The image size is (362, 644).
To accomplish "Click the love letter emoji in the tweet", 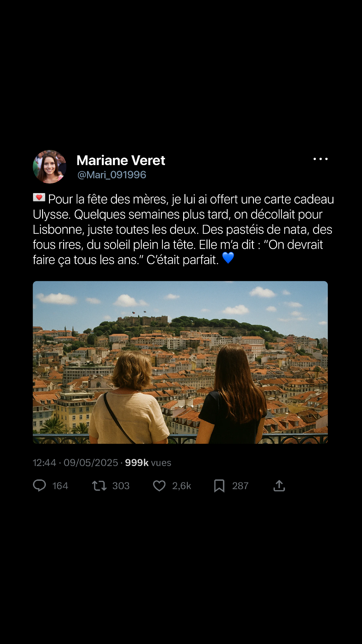I will (39, 197).
